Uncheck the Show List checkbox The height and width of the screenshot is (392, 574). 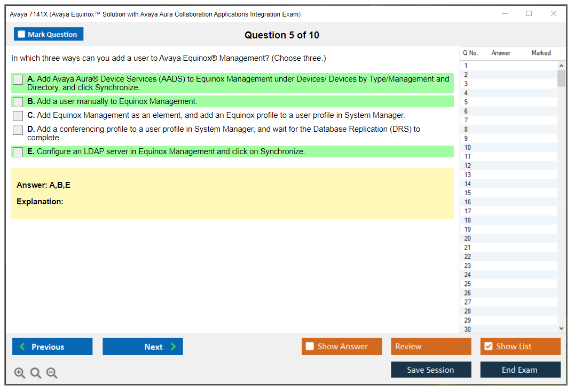coord(488,347)
